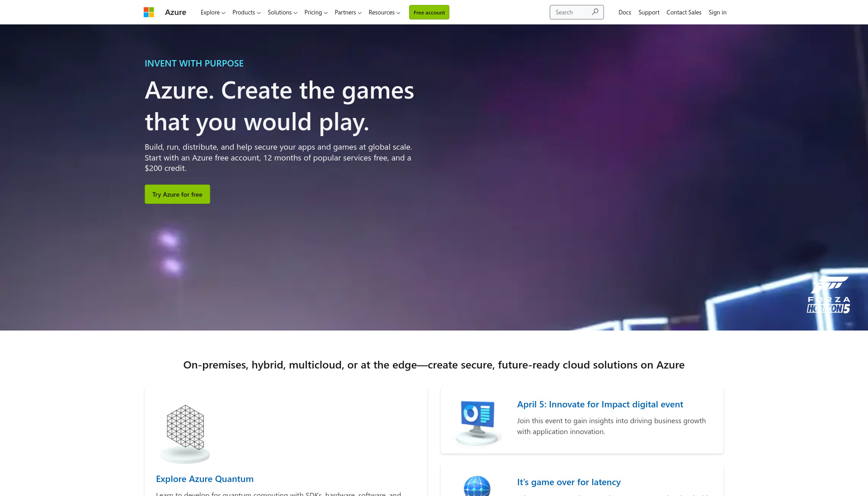
Task: Open Explore Azure Quantum link
Action: pos(205,479)
